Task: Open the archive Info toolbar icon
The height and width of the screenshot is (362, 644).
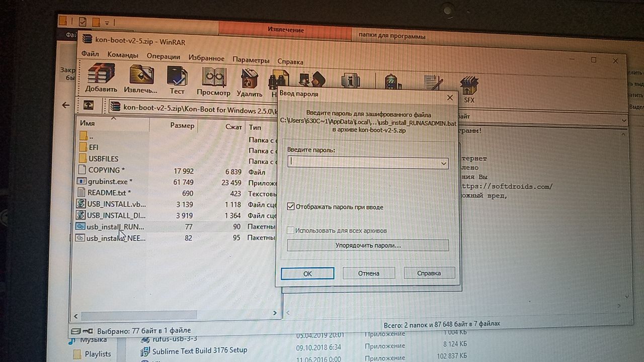Action: tap(350, 81)
